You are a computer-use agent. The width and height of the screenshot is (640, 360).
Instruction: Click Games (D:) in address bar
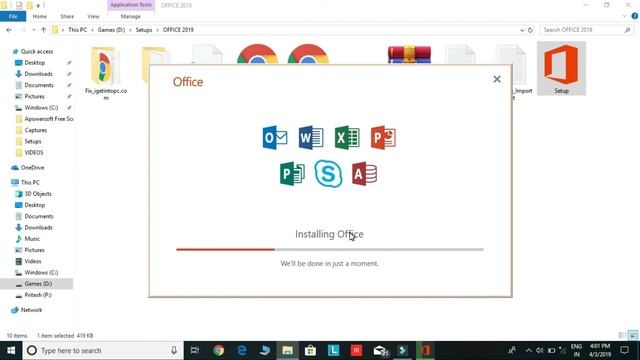click(111, 30)
